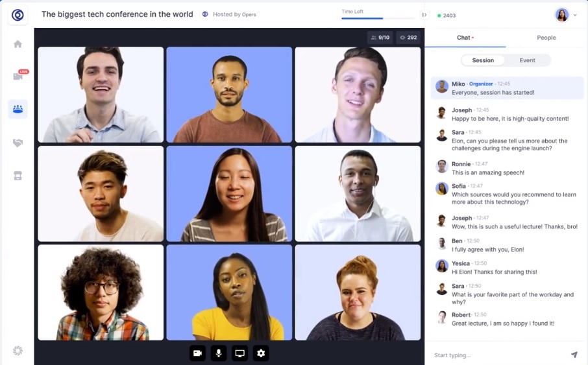Mute the microphone
The height and width of the screenshot is (365, 588).
pyautogui.click(x=219, y=353)
